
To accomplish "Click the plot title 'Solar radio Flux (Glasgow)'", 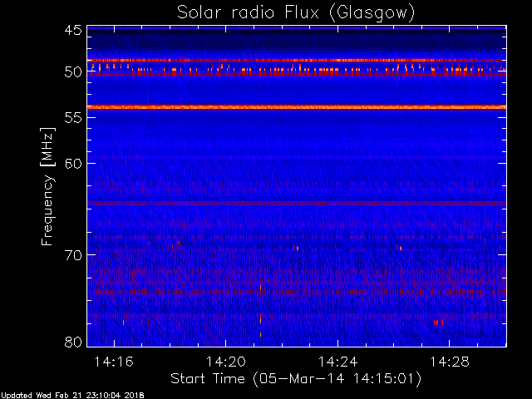I will (x=296, y=13).
